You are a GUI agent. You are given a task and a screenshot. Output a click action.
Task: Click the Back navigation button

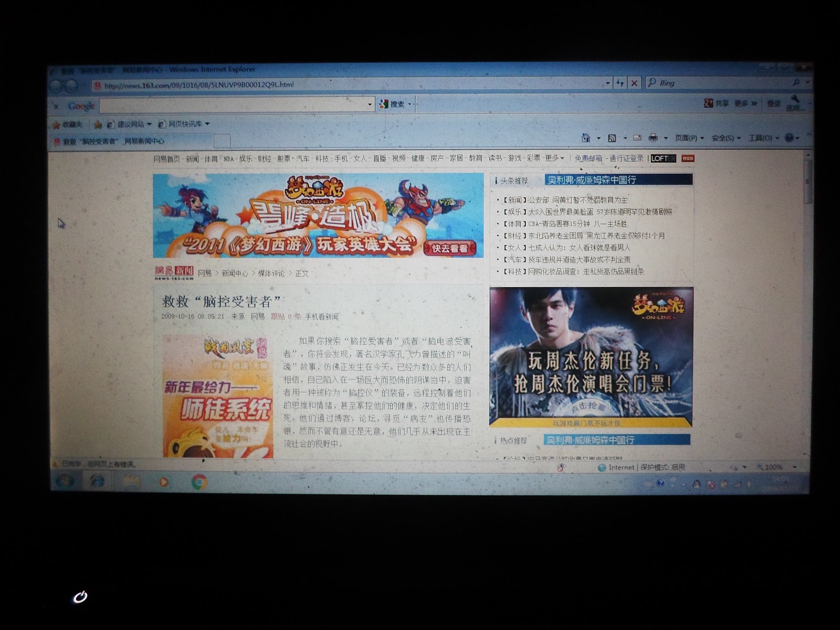[57, 86]
